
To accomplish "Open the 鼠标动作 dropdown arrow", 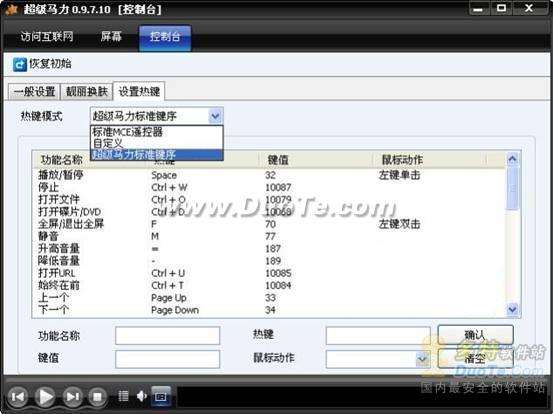I will (x=423, y=359).
